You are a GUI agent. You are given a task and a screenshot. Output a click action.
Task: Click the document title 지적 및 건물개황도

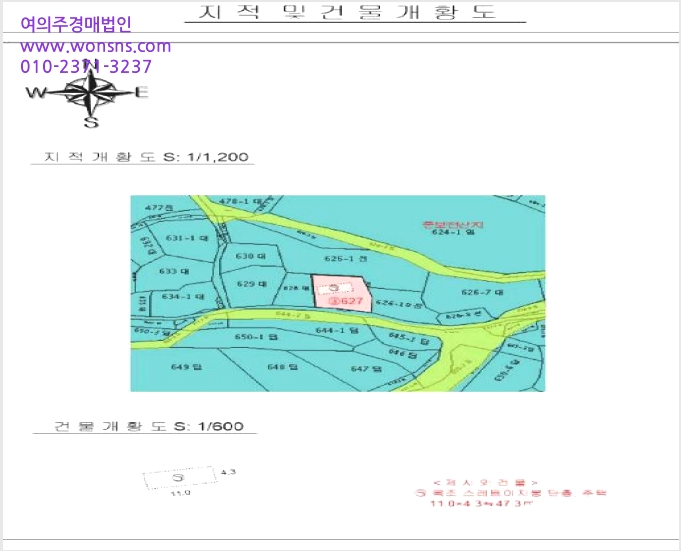(x=347, y=12)
